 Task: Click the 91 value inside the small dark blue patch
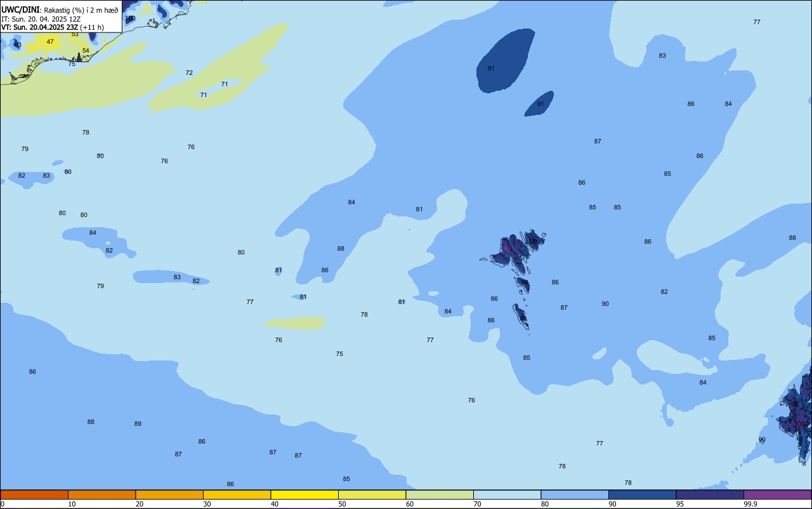(540, 104)
